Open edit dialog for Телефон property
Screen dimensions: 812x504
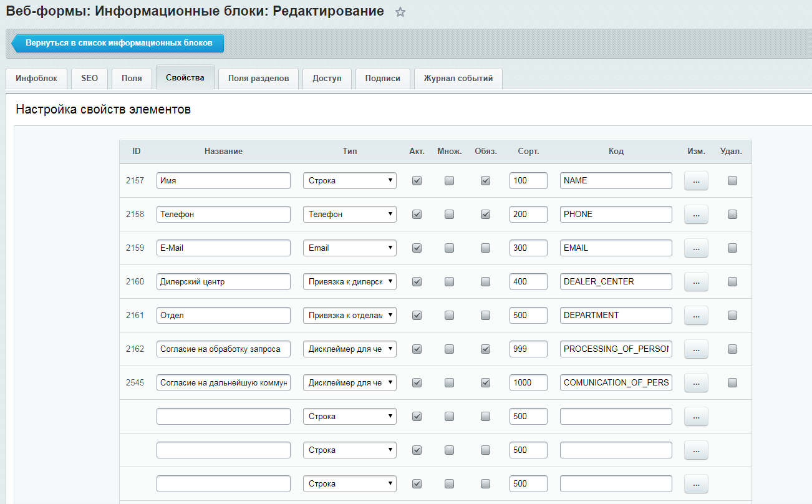click(x=696, y=214)
